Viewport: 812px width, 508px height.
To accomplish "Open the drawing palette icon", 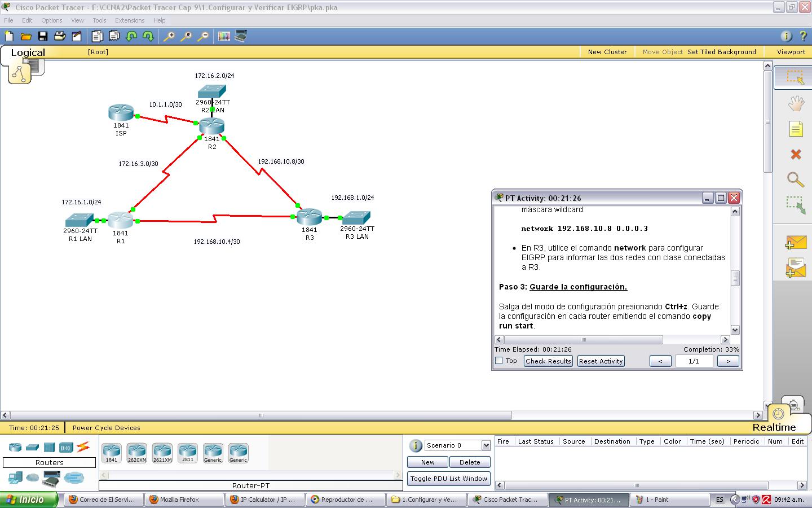I will [x=224, y=36].
